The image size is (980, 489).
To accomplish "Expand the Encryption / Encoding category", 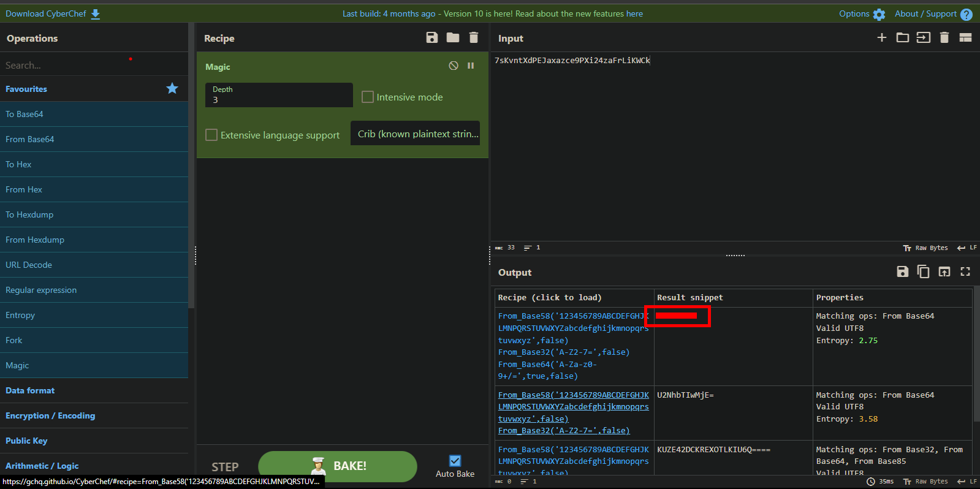I will pos(50,415).
